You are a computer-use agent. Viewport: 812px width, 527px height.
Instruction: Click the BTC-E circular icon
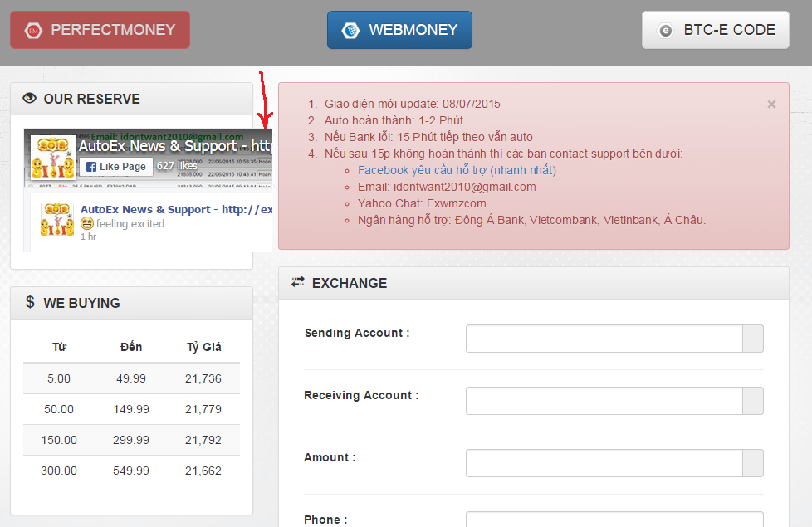tap(665, 31)
